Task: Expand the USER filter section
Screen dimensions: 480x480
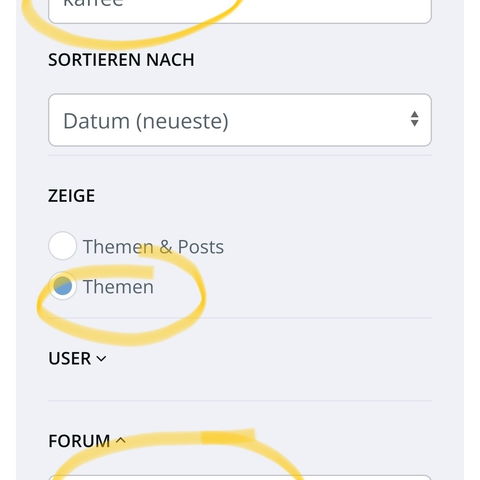Action: (77, 359)
